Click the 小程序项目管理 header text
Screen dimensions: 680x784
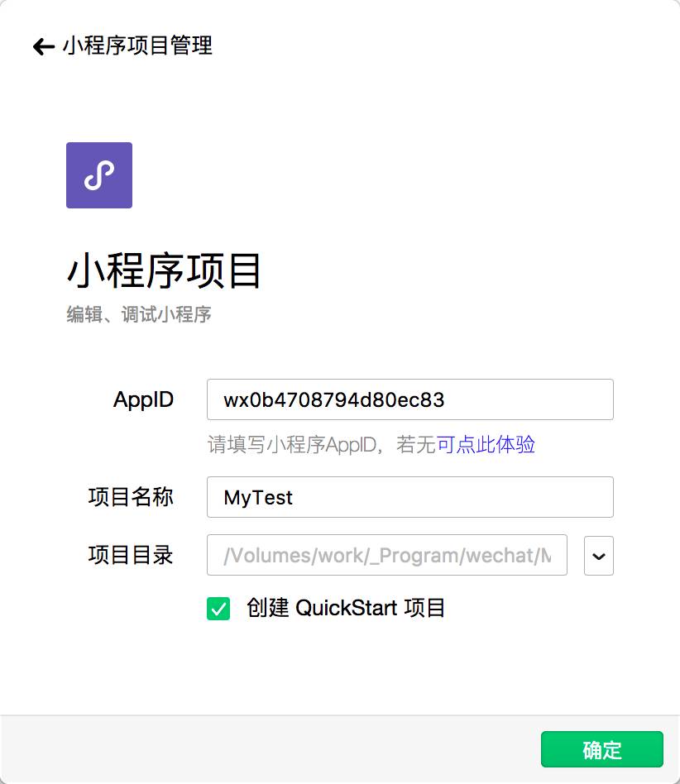pos(137,45)
